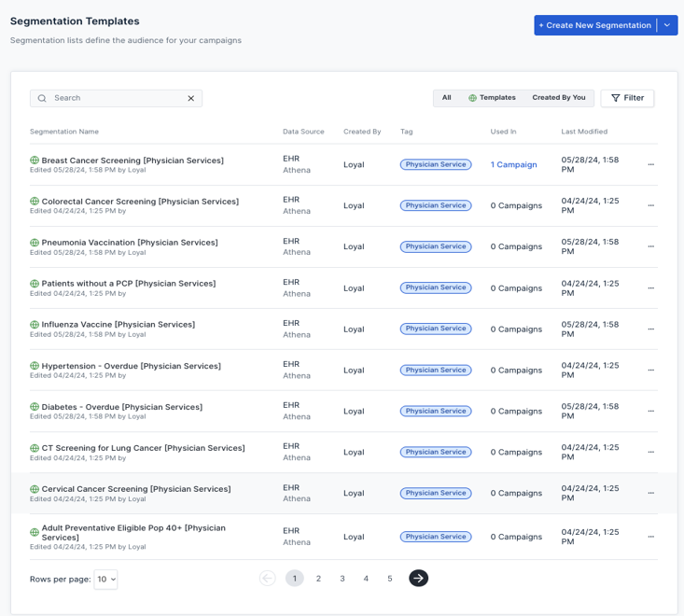Expand Create New Segmentation dropdown arrow
This screenshot has width=684, height=616.
pos(667,25)
